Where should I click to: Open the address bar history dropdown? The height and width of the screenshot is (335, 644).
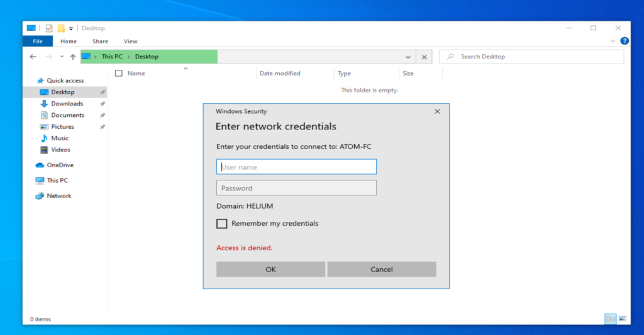[x=408, y=57]
